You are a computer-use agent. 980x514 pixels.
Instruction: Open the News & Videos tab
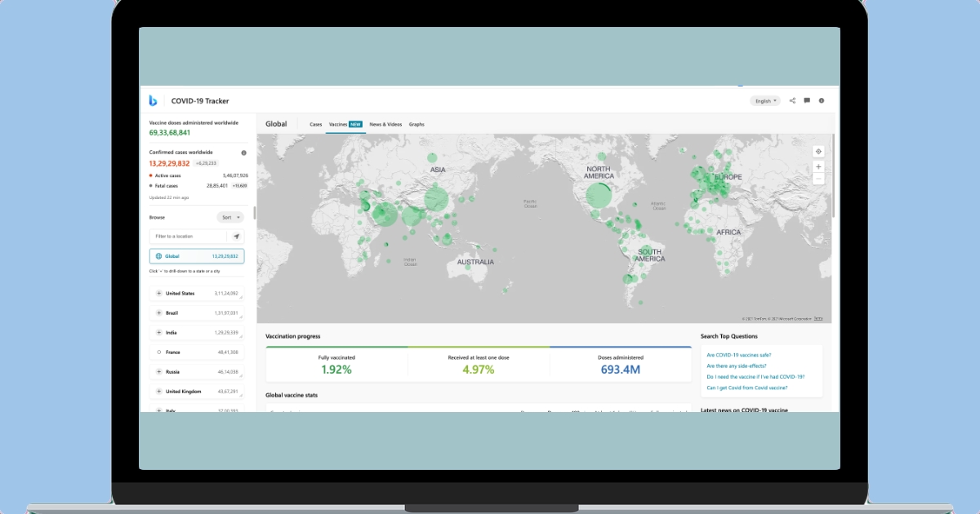tap(385, 124)
